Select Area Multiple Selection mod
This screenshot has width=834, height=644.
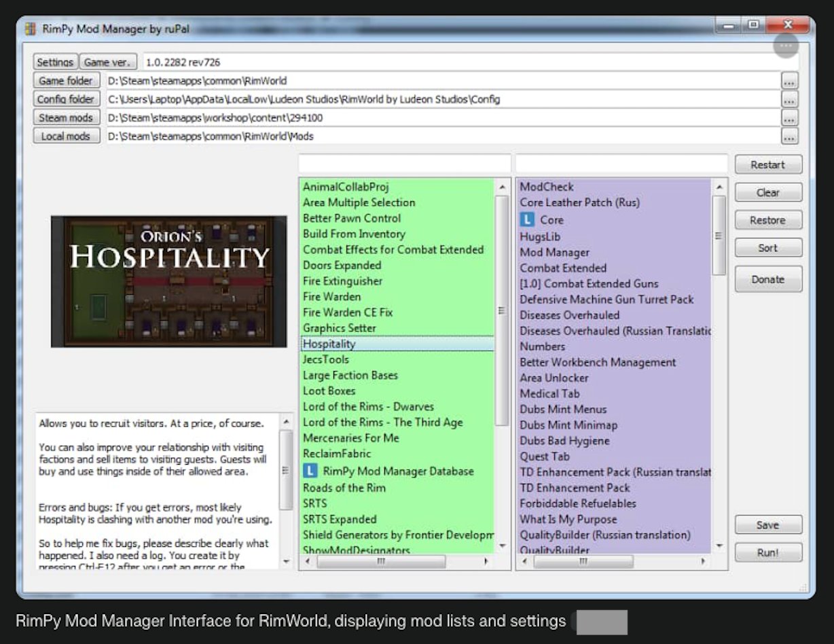click(x=359, y=202)
